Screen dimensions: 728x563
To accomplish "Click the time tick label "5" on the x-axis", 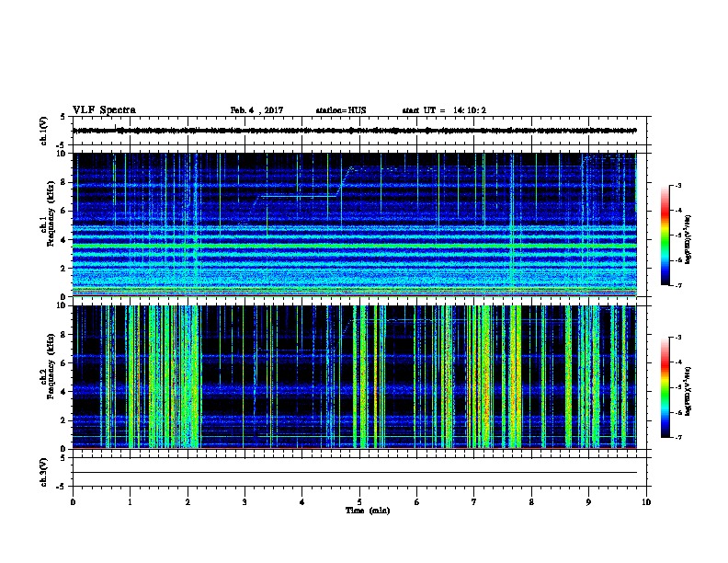I will [359, 502].
